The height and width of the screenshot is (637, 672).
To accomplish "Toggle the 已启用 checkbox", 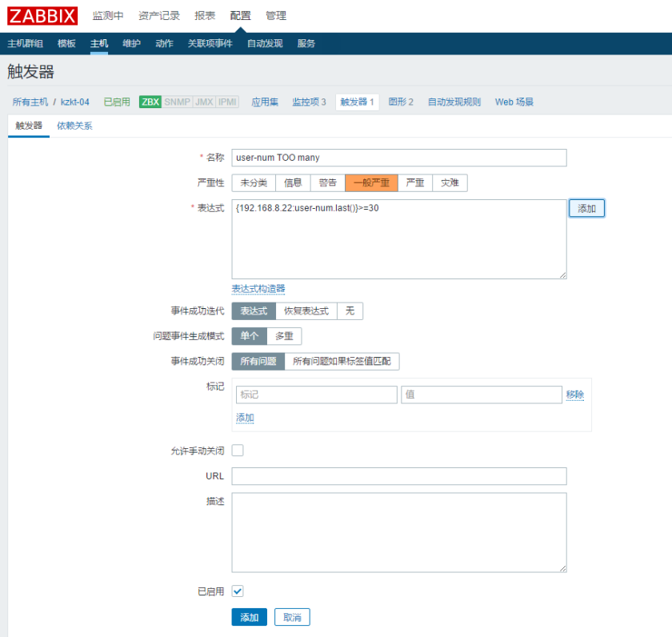I will pyautogui.click(x=238, y=591).
